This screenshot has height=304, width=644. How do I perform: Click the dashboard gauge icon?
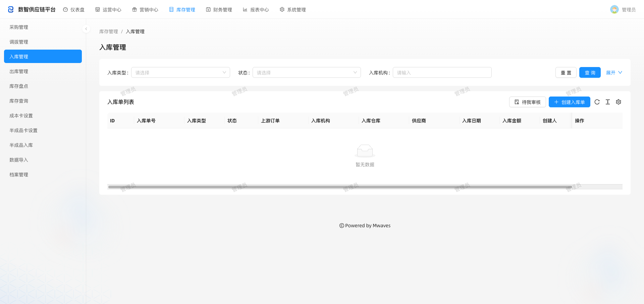(65, 10)
